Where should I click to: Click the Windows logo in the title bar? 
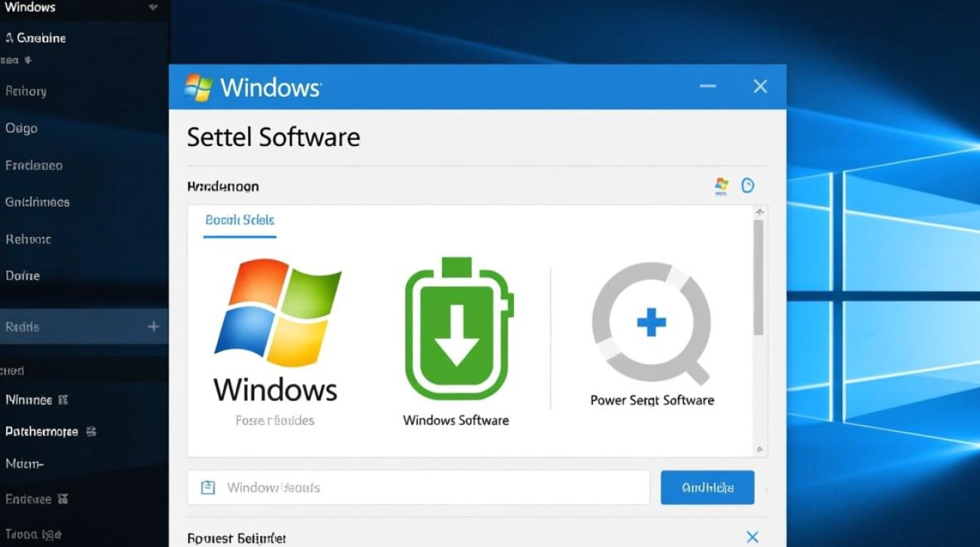pyautogui.click(x=197, y=86)
